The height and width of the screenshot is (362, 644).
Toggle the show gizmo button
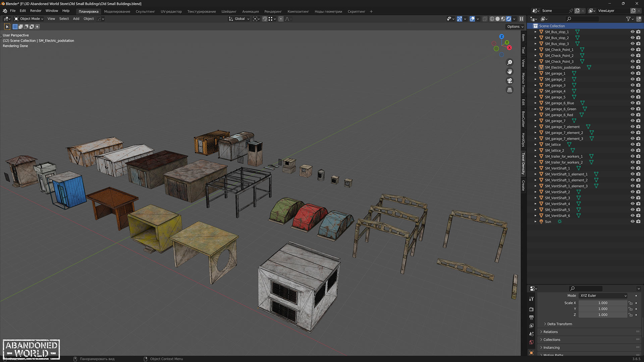[460, 19]
